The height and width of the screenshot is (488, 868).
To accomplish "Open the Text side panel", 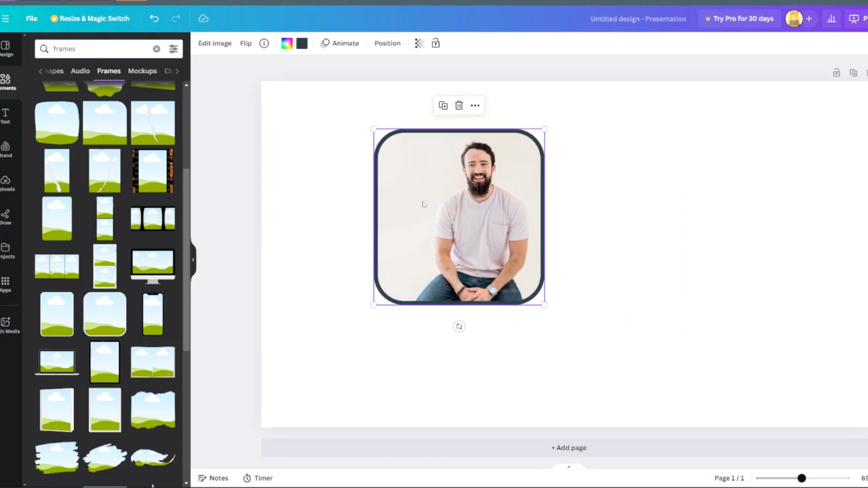I will point(5,116).
